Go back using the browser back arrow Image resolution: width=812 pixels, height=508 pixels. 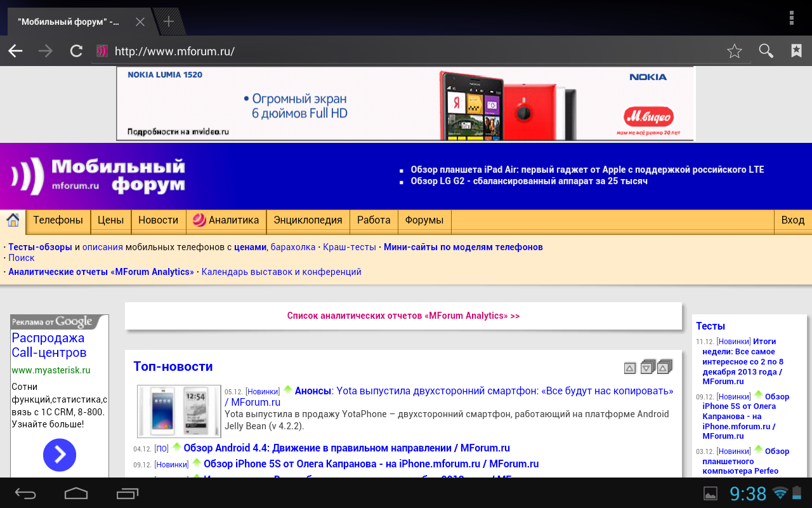tap(15, 51)
